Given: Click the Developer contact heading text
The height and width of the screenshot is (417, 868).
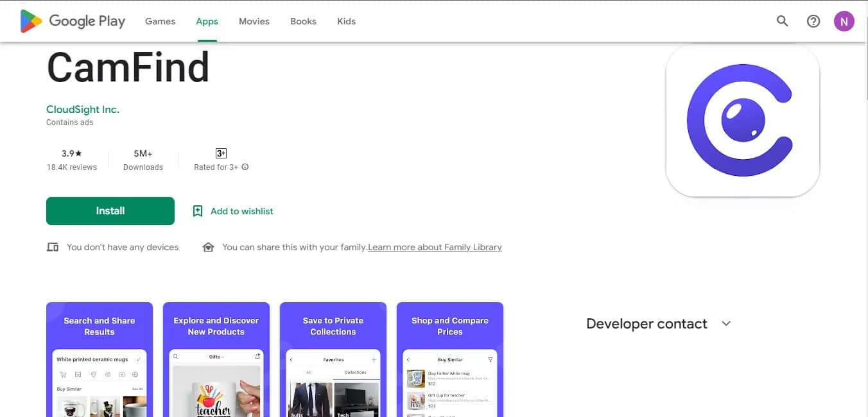Looking at the screenshot, I should 647,323.
